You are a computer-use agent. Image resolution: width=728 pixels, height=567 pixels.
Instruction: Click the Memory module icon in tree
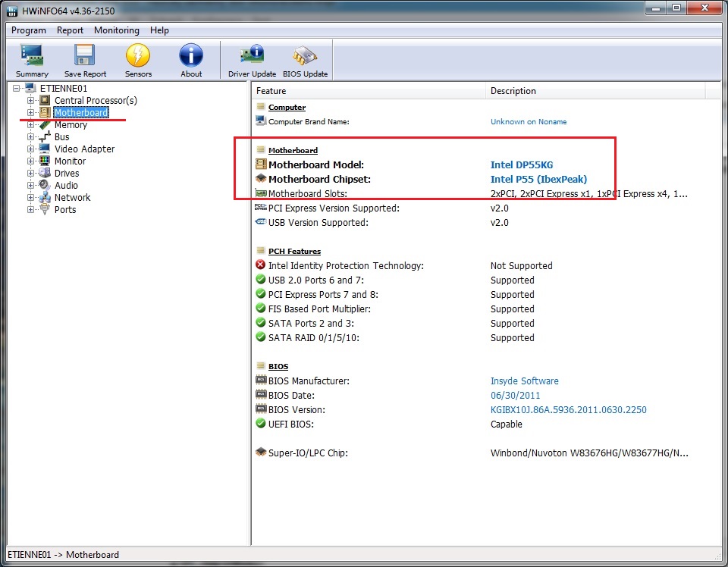pyautogui.click(x=45, y=125)
